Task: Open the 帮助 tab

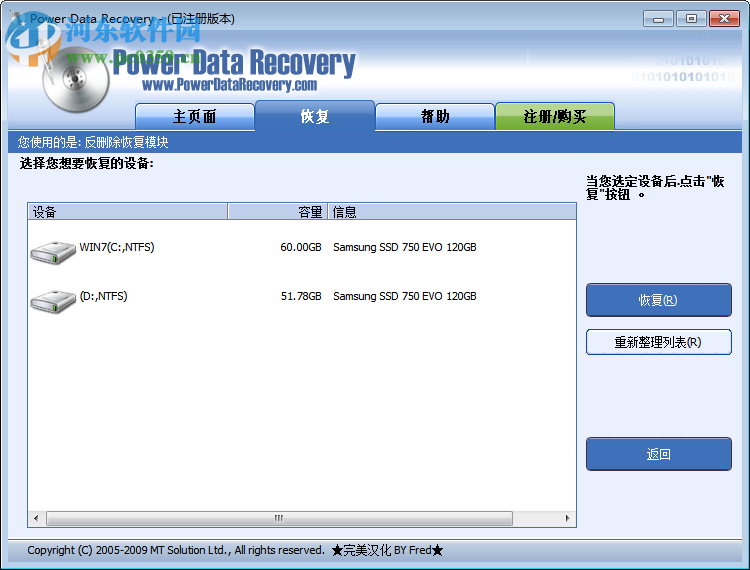Action: coord(435,116)
